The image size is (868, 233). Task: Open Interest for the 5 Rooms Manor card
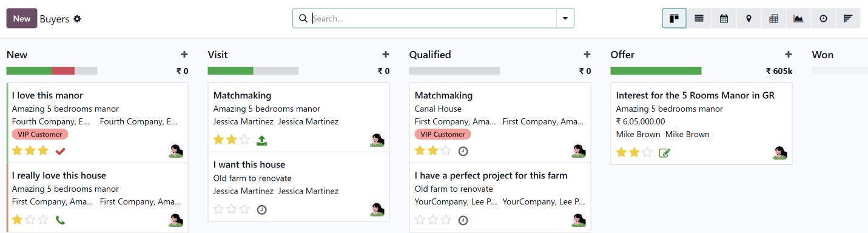(x=701, y=124)
